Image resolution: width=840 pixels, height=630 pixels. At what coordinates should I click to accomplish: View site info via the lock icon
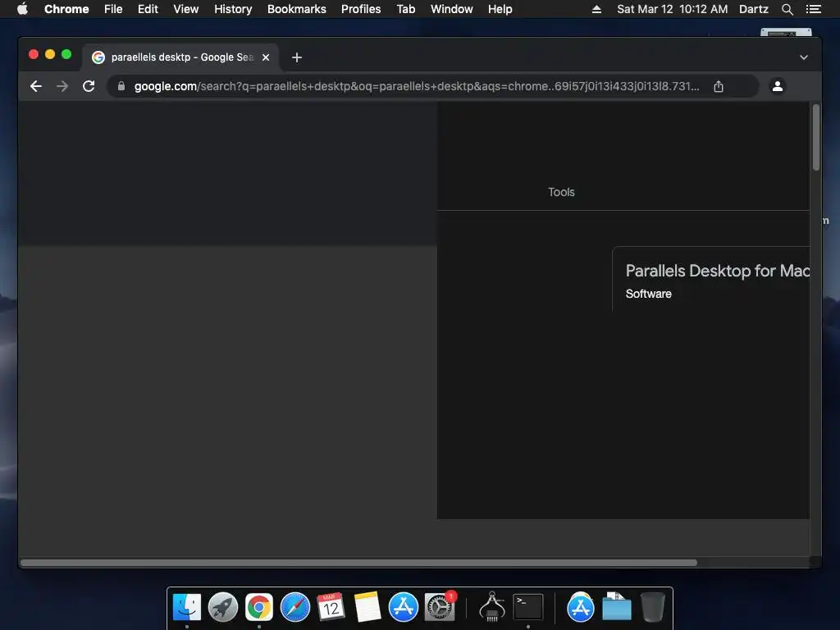pyautogui.click(x=121, y=86)
